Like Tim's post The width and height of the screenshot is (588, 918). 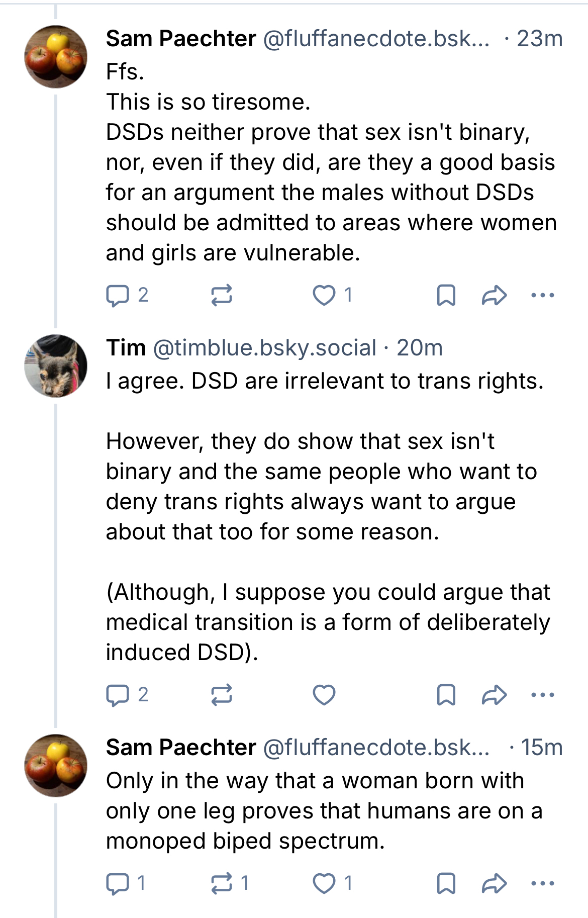coord(324,695)
